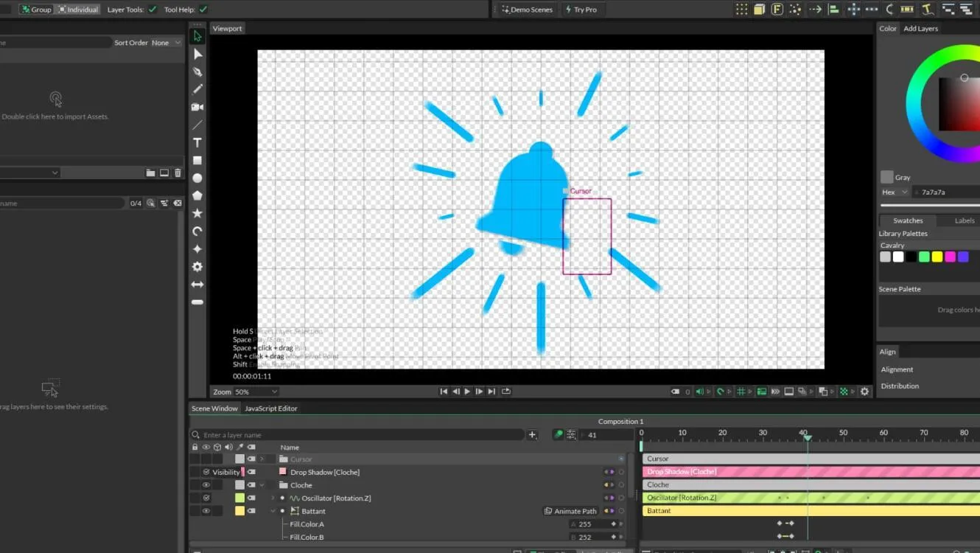Viewport: 980px width, 553px height.
Task: Select the Pen tool
Action: [197, 72]
